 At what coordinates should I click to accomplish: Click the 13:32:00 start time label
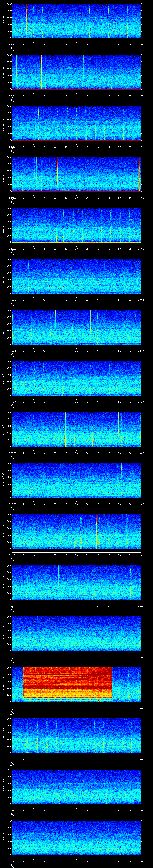tap(12, 96)
